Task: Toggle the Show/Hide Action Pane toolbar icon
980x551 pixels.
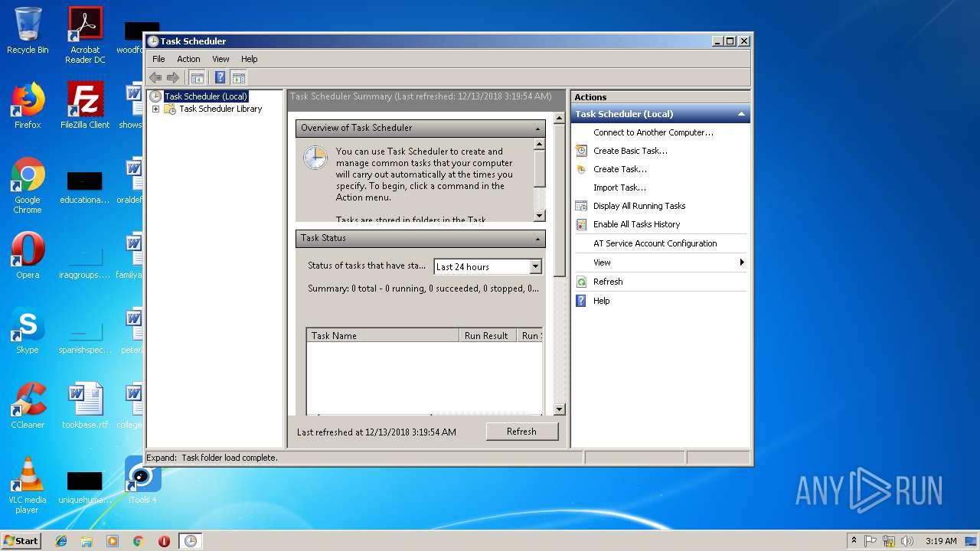Action: pos(239,77)
